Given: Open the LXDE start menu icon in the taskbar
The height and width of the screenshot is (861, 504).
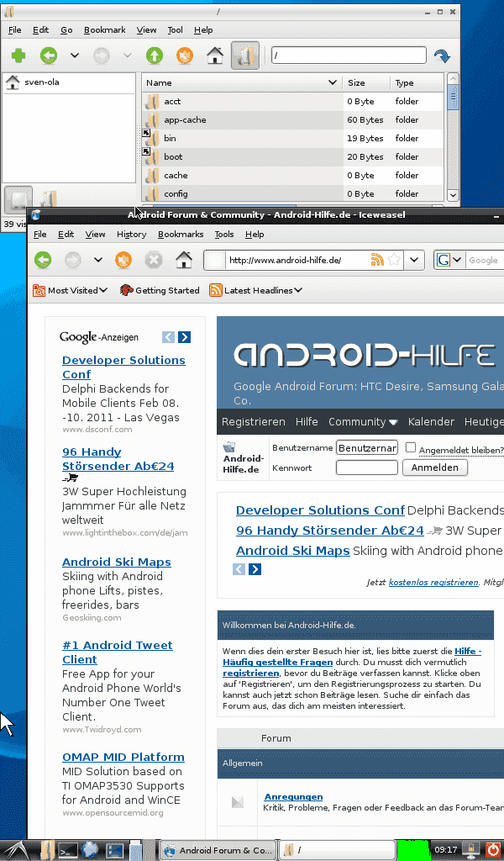Looking at the screenshot, I should coord(15,850).
